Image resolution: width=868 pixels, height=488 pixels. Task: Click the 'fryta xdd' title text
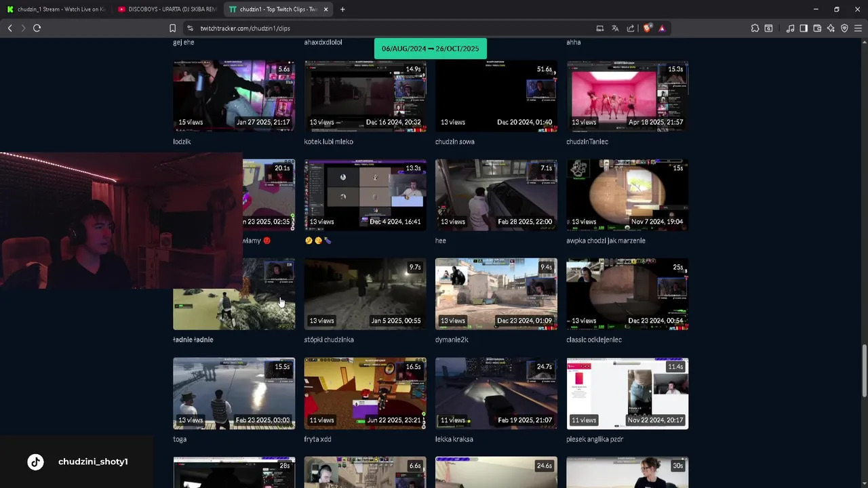(x=317, y=439)
